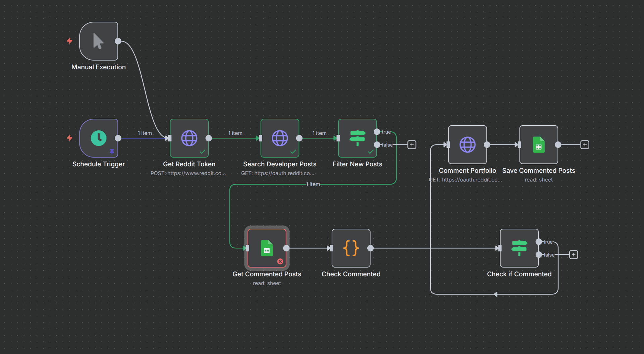Click the true output of Filter New Posts

377,132
